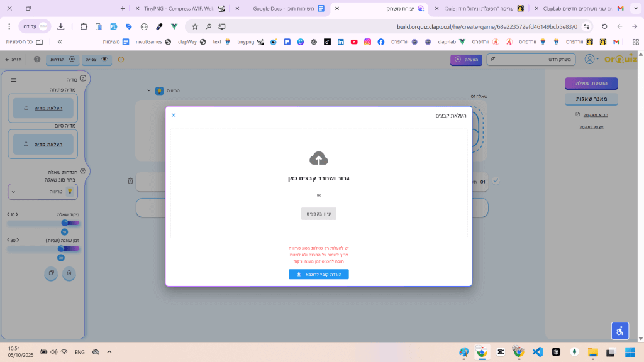Viewport: 644px width, 362px height.
Task: Open VS Code from the taskbar
Action: [x=537, y=352]
